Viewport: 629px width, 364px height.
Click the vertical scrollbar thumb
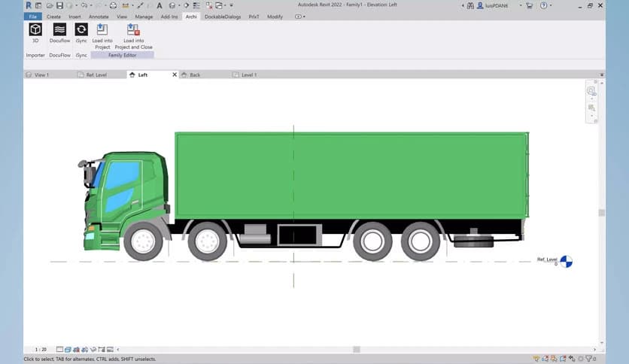(x=601, y=213)
